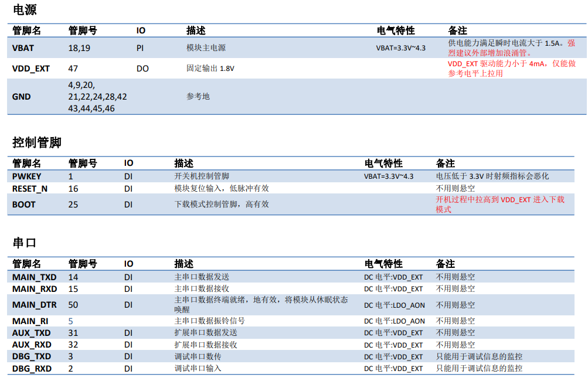The image size is (588, 381).
Task: Click 调试串口输入 description
Action: tap(198, 368)
